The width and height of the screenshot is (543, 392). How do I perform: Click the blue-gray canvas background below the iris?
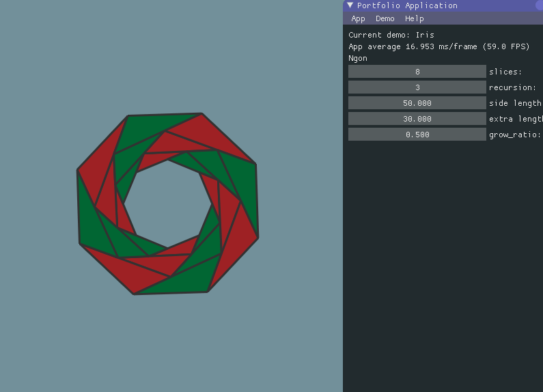pyautogui.click(x=171, y=341)
